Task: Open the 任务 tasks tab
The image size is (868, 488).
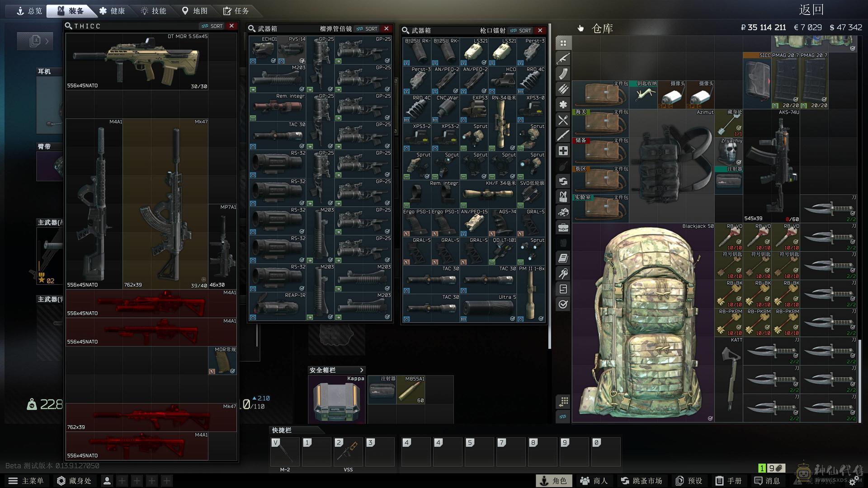Action: (x=236, y=11)
